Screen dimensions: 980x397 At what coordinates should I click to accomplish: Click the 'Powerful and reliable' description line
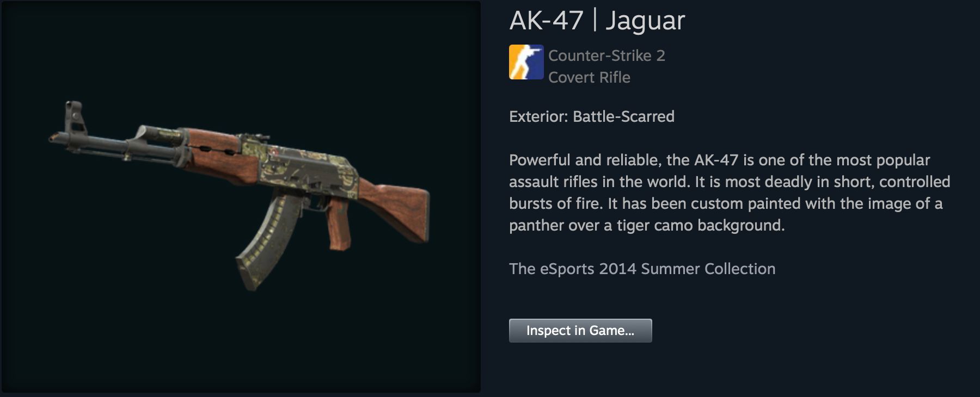pyautogui.click(x=719, y=160)
